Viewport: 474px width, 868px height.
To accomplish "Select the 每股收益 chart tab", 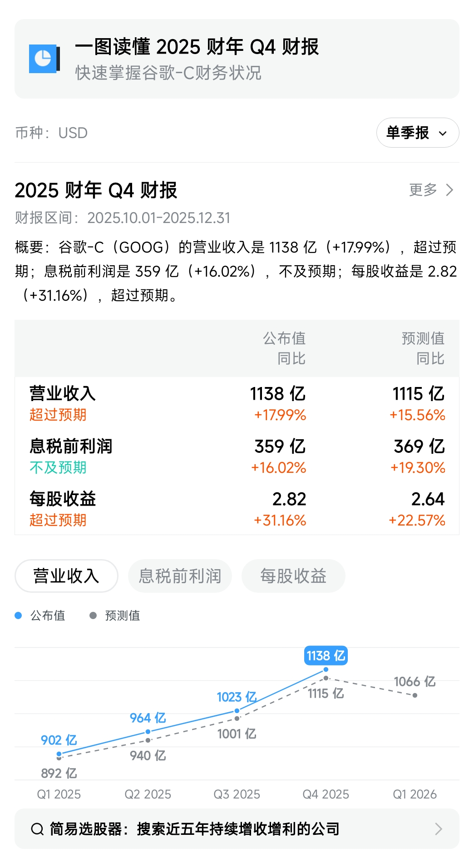I will coord(293,576).
